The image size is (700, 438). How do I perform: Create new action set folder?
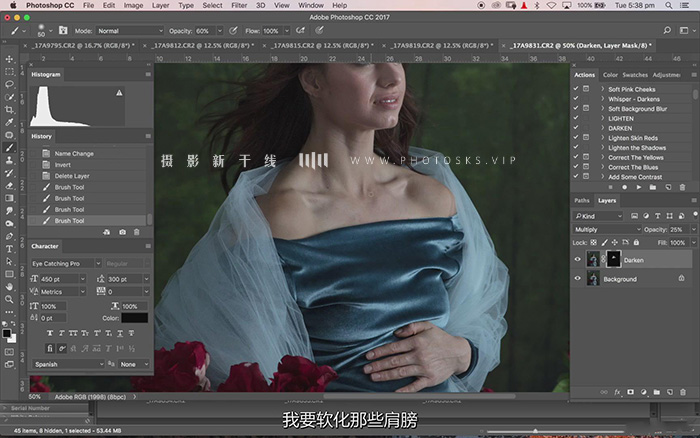click(653, 187)
